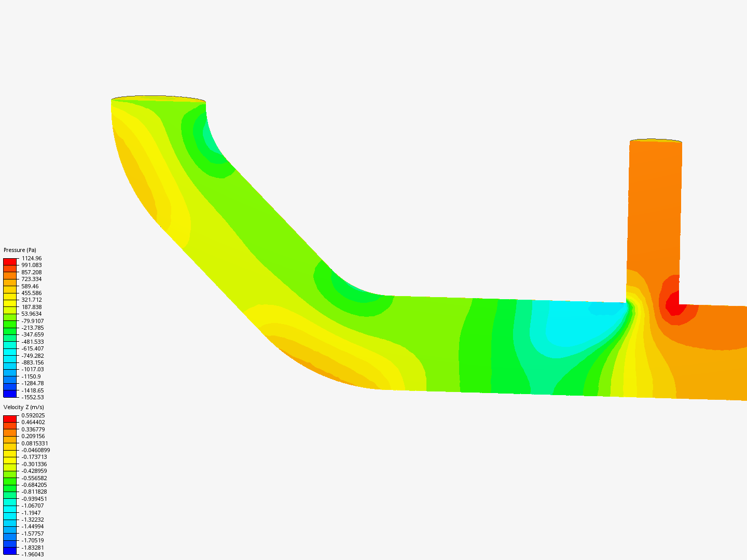Click the Velocity Z value -0.428959
The height and width of the screenshot is (560, 747).
34,471
